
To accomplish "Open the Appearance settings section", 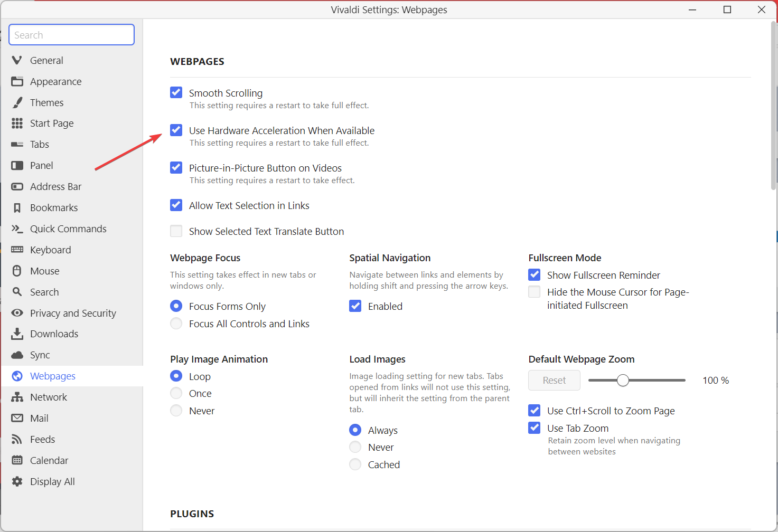I will [72, 81].
